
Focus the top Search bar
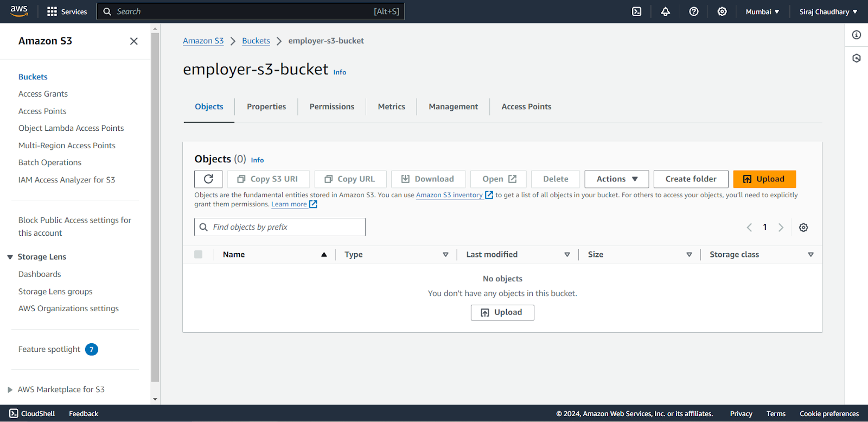[x=251, y=11]
